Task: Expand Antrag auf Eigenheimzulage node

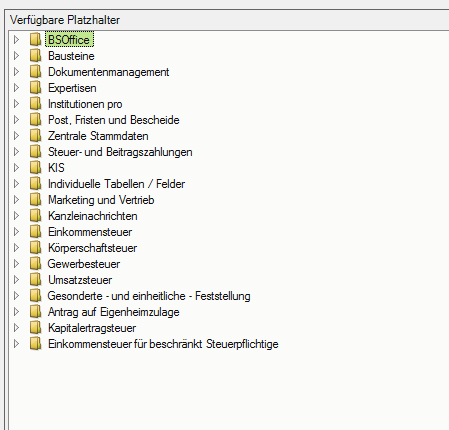Action: coord(16,312)
